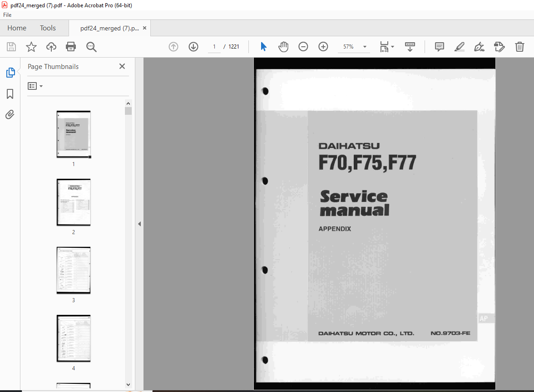Open the Attachments paperclip panel
The width and height of the screenshot is (534, 392).
click(x=10, y=114)
